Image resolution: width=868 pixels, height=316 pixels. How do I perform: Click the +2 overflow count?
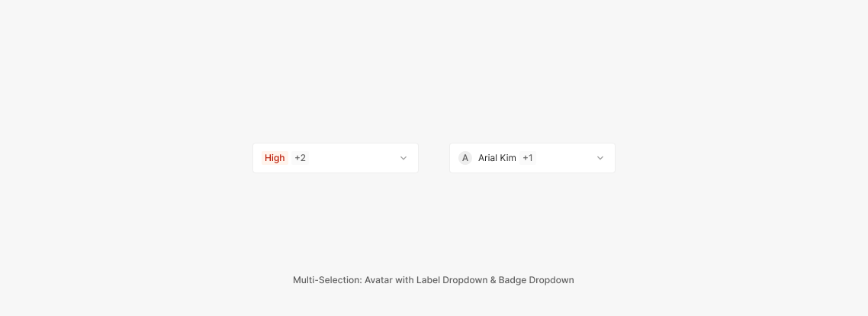click(x=301, y=158)
